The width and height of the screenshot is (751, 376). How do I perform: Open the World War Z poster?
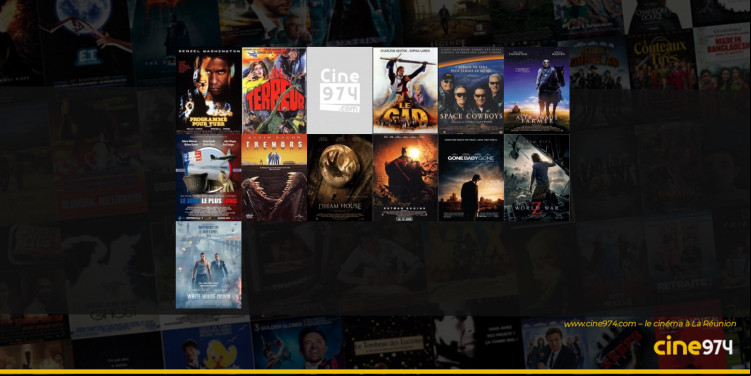[536, 178]
